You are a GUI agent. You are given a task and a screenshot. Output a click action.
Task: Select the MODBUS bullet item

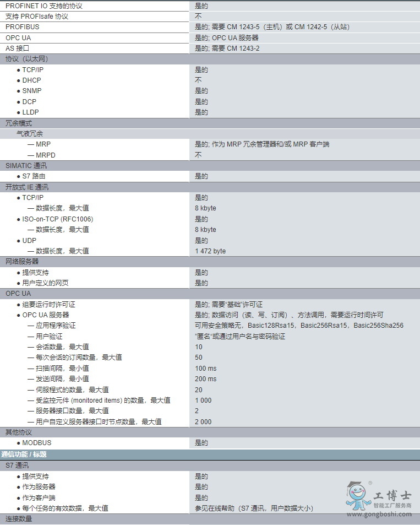tap(34, 442)
